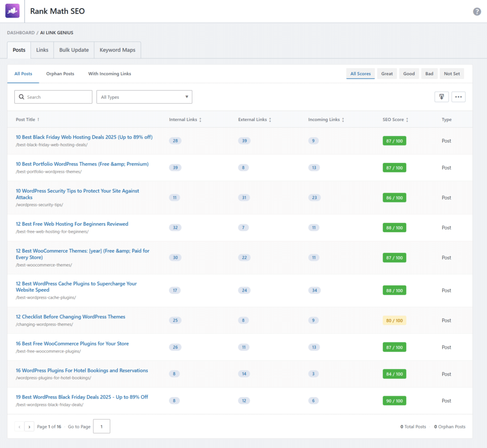Viewport: 487px width, 448px height.
Task: Sort by Post Title arrow icon
Action: 38,119
